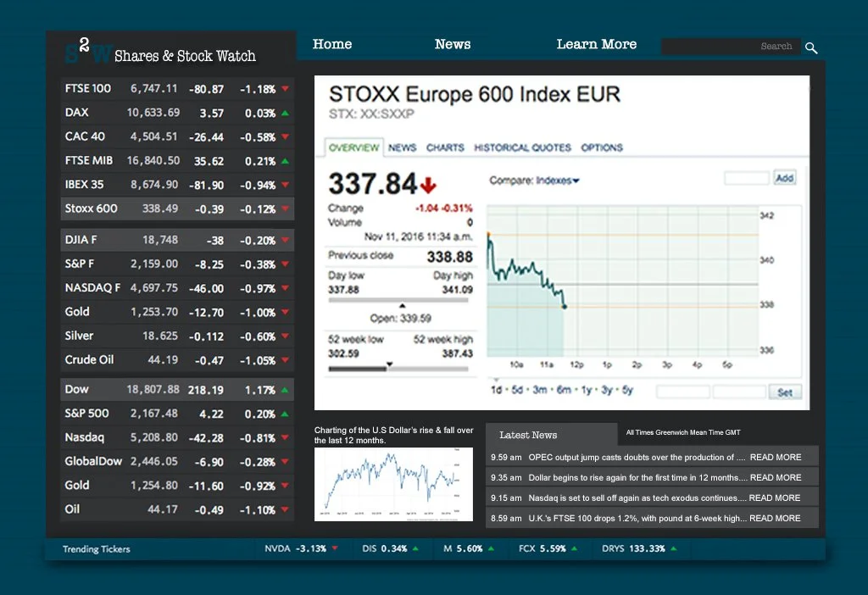This screenshot has width=868, height=595.
Task: Click the first date field left of Set
Action: click(x=683, y=392)
